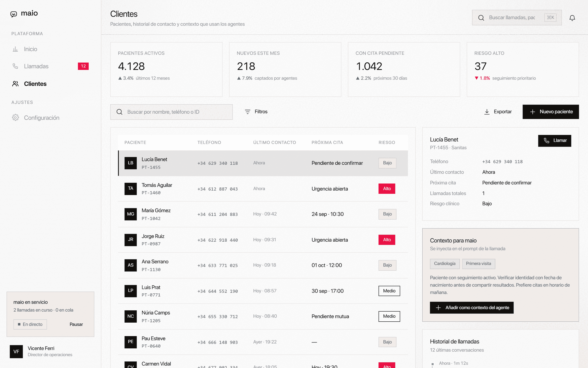Click the Pendiente mutua cell for Núria Camps

pos(330,316)
